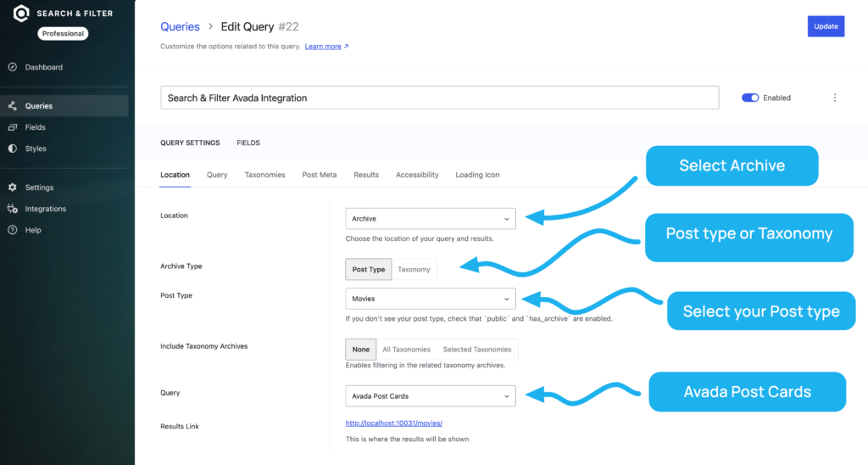This screenshot has width=868, height=465.
Task: Open the Query dropdown showing Avada Post Cards
Action: [x=431, y=396]
